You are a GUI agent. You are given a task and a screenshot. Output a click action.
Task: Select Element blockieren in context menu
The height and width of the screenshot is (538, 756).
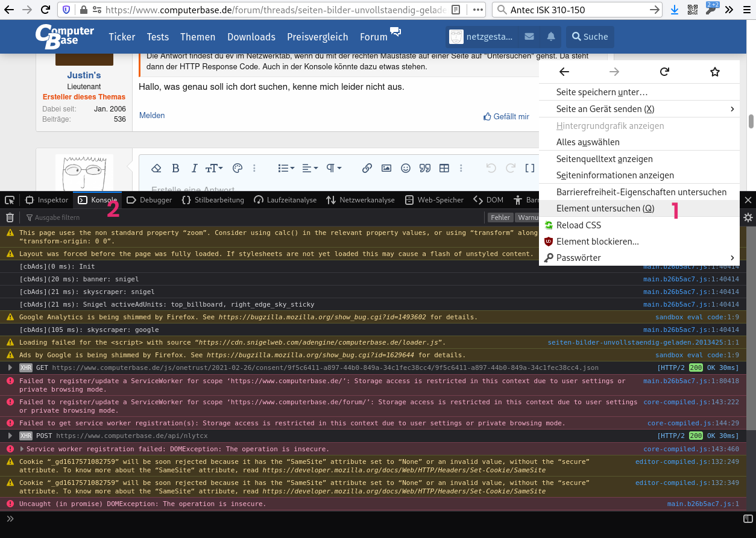tap(639, 242)
